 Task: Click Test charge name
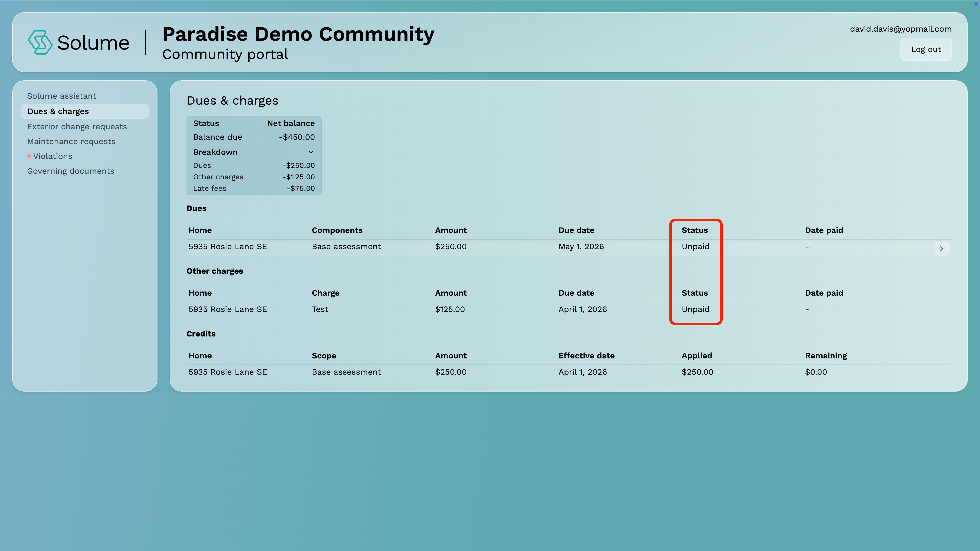320,309
